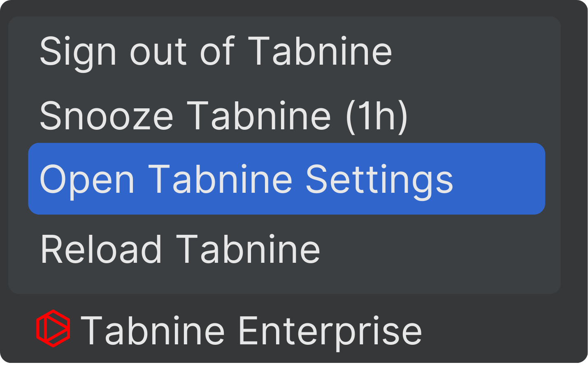Open Tabnine Settings from the menu

click(246, 179)
